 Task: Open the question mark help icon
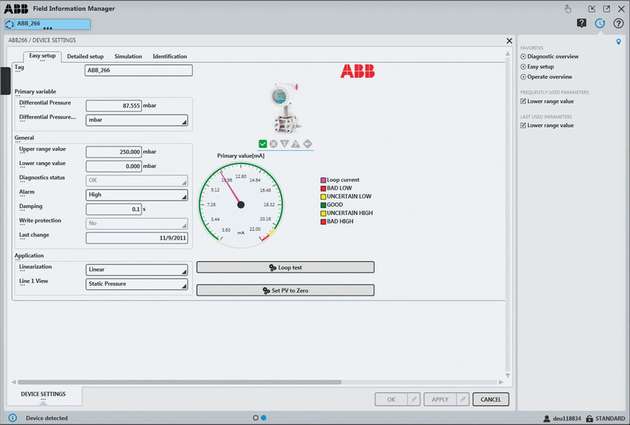(x=618, y=23)
